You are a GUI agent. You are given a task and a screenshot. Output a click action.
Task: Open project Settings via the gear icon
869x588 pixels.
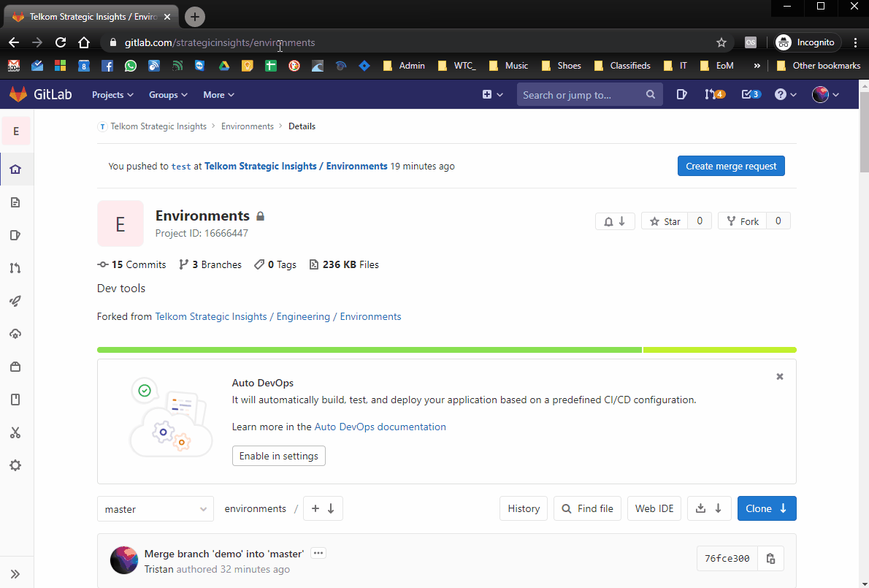point(15,465)
